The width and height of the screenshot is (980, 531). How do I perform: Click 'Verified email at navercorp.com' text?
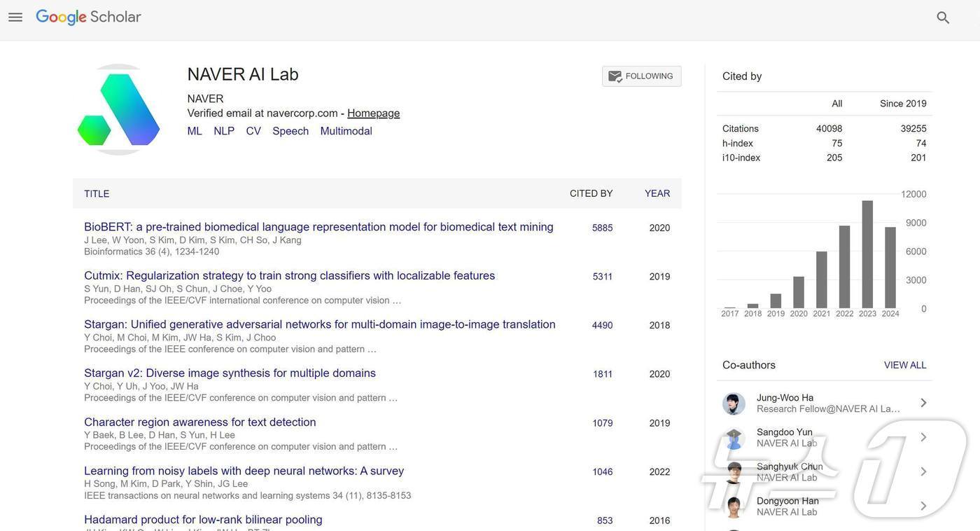point(262,113)
